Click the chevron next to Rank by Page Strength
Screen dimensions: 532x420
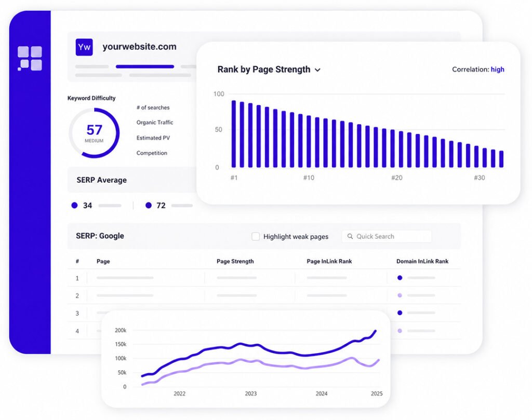point(317,70)
